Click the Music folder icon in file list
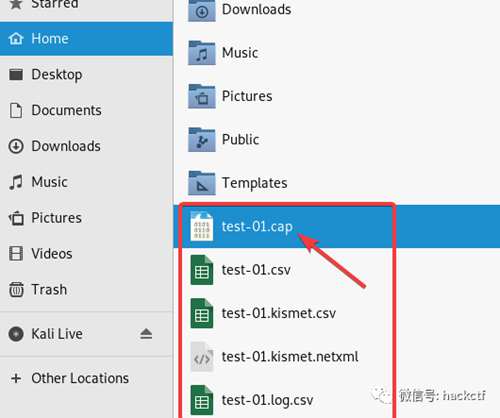Viewport: 500px width, 418px height. [202, 53]
